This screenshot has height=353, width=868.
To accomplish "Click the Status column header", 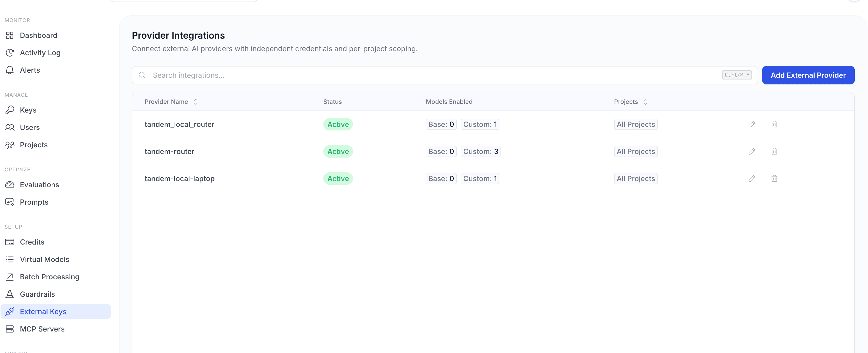I will tap(332, 102).
